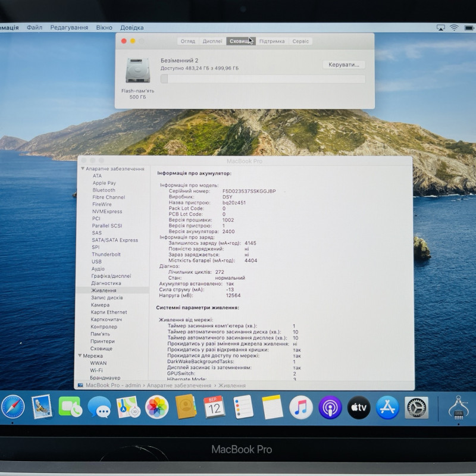Click the AirPlay display icon in the menu bar
This screenshot has height=476, width=476.
pos(440,27)
